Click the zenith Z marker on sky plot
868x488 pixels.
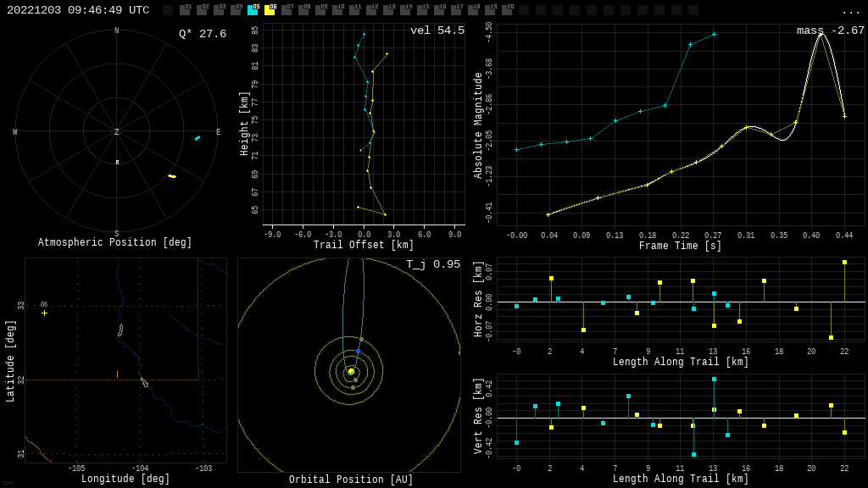point(117,132)
